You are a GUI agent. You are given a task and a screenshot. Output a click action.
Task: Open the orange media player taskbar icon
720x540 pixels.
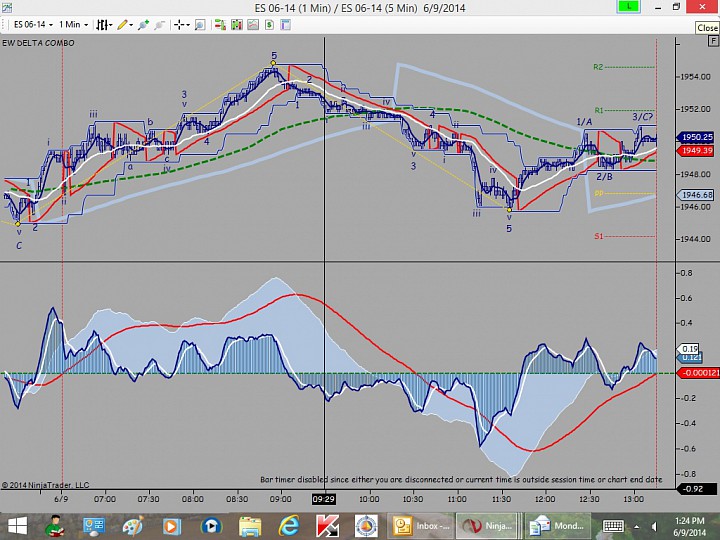point(171,526)
